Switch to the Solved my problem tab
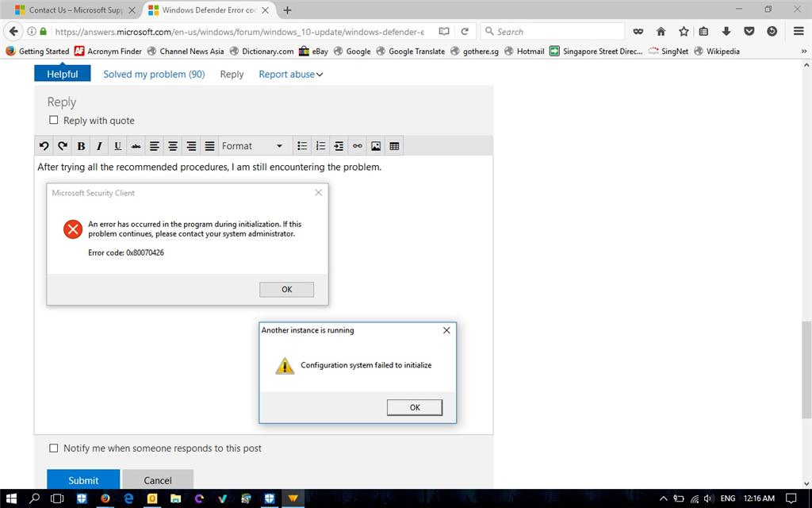This screenshot has width=812, height=508. coord(153,74)
